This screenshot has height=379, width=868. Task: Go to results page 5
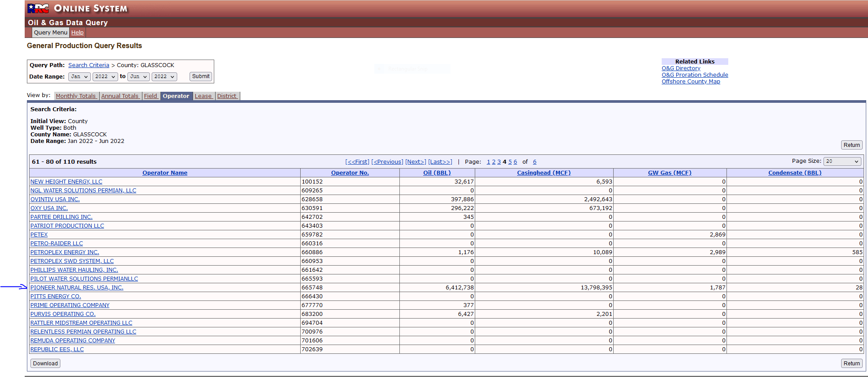click(x=510, y=162)
